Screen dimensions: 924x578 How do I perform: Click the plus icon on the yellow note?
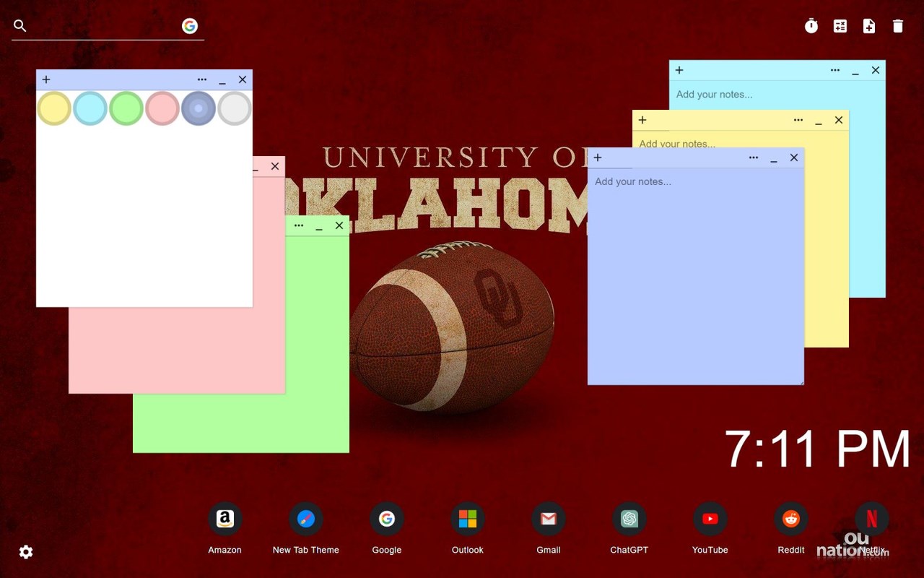pyautogui.click(x=642, y=120)
